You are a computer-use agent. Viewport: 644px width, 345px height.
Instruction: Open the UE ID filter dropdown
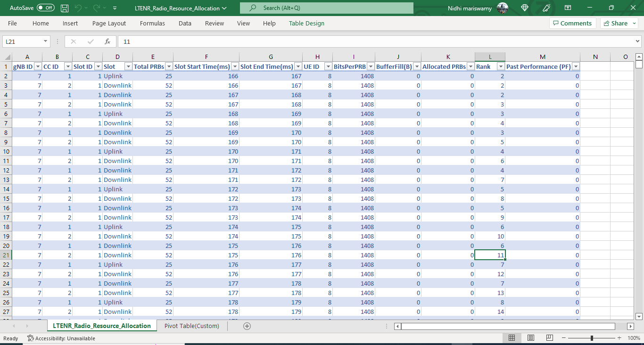click(x=328, y=66)
